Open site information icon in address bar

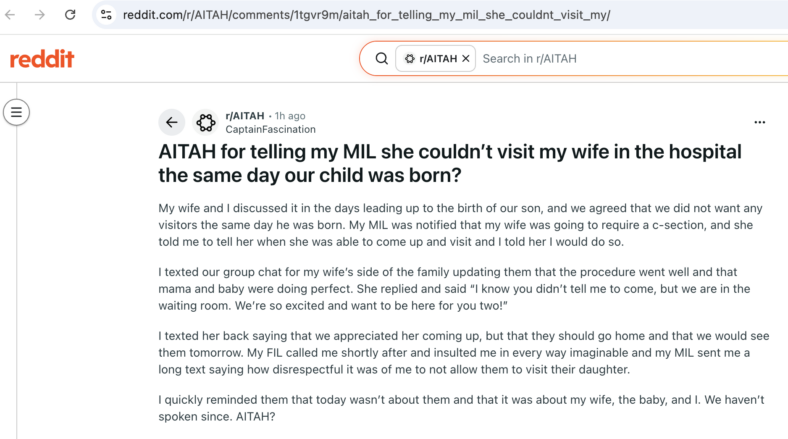point(106,15)
